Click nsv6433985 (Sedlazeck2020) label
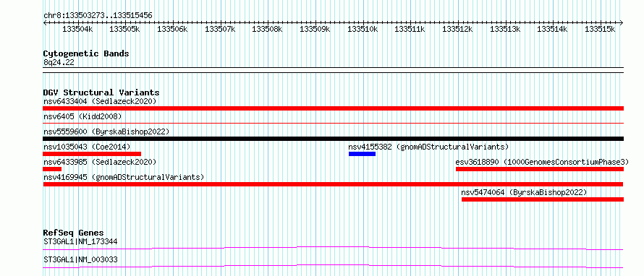Image resolution: width=644 pixels, height=276 pixels. [x=100, y=162]
